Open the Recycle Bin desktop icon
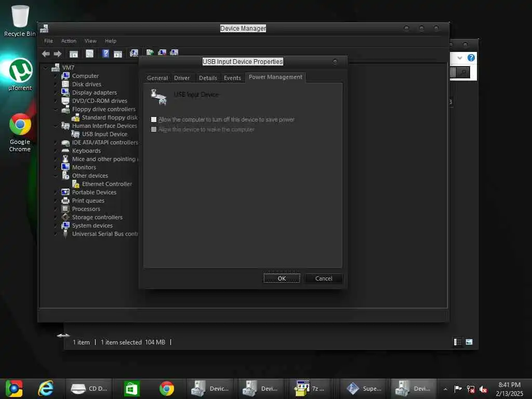532x399 pixels. tap(20, 21)
